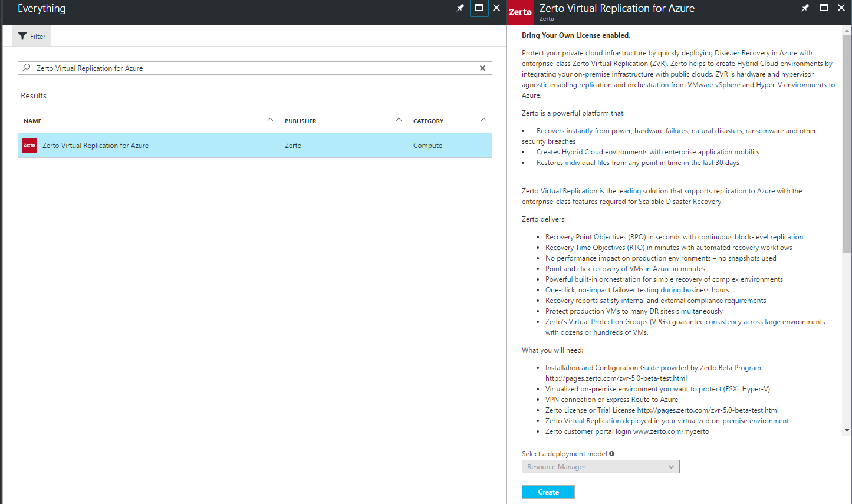Clear the marketplace search text
Image resolution: width=852 pixels, height=504 pixels.
pyautogui.click(x=482, y=68)
